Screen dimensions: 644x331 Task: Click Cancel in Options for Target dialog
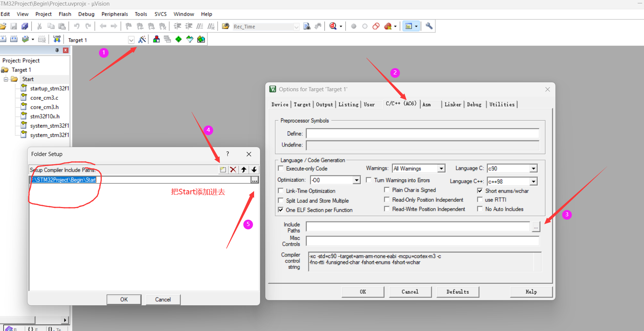point(410,292)
